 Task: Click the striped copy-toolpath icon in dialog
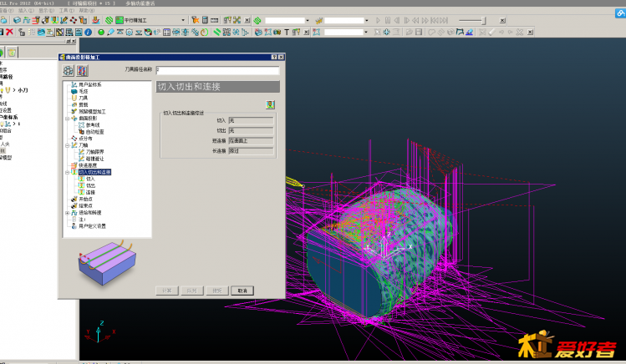click(x=82, y=71)
